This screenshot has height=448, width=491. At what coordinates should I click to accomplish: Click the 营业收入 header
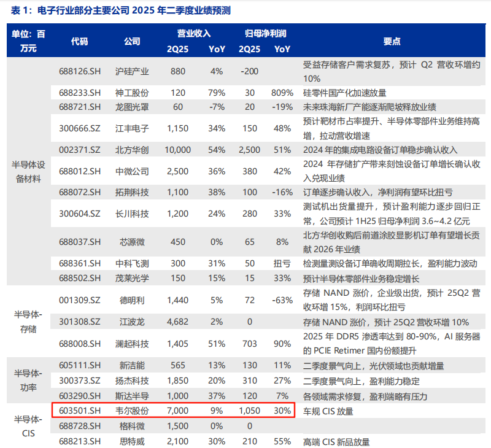click(x=194, y=34)
